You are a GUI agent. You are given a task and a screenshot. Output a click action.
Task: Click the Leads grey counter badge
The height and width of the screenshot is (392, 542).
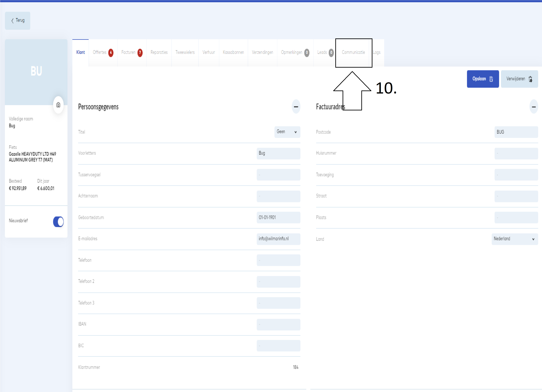(x=331, y=53)
